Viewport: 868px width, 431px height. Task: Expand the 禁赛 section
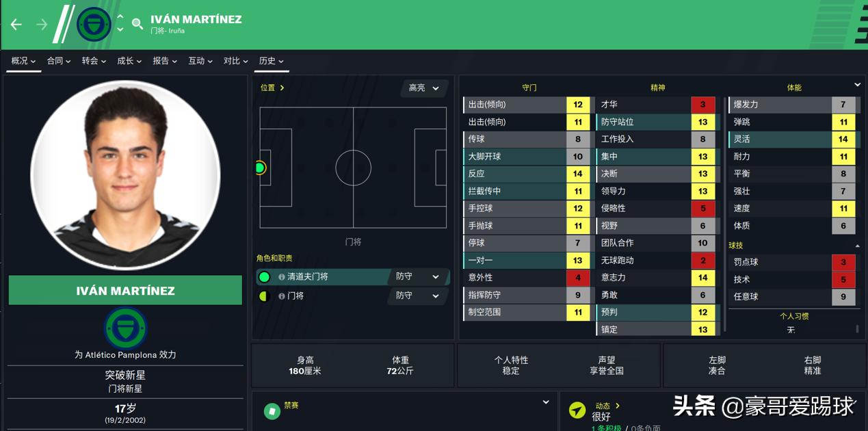545,403
